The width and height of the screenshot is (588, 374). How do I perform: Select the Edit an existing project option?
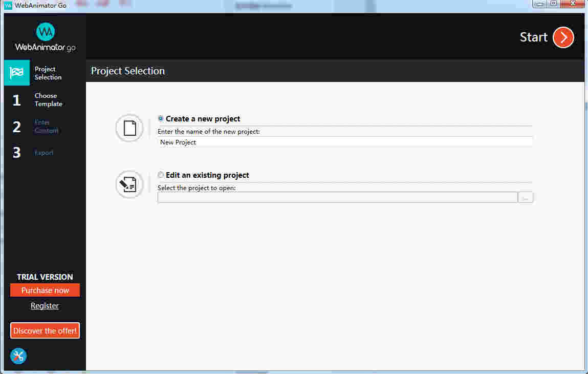160,175
